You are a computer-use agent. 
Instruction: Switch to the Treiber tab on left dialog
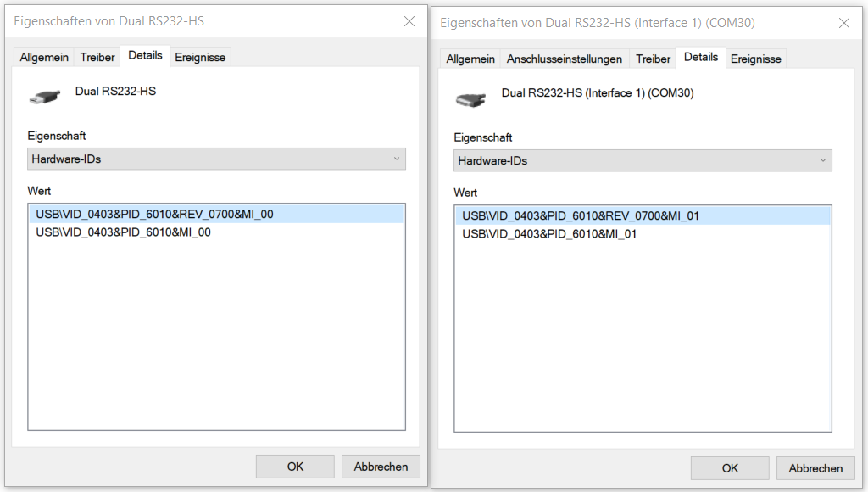[97, 57]
